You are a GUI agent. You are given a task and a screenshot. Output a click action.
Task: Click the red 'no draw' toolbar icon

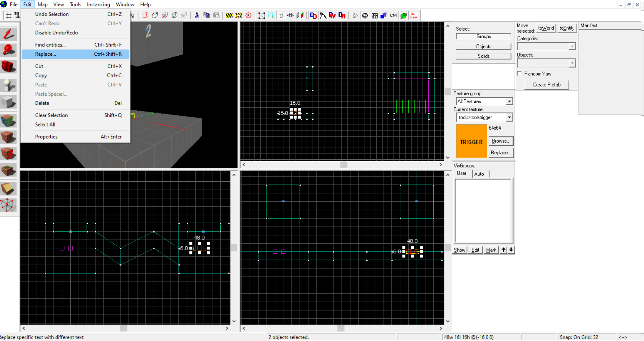[x=413, y=15]
